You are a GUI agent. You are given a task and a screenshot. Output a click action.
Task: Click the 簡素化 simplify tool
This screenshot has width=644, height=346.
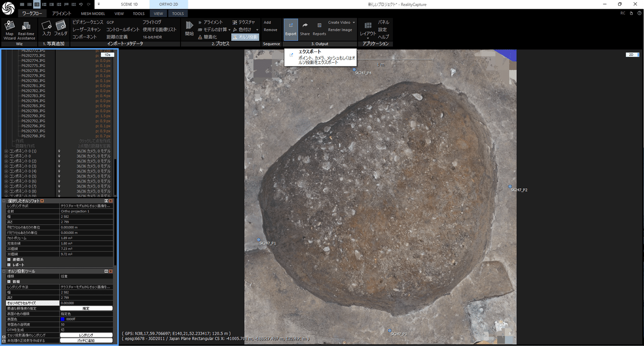[207, 37]
